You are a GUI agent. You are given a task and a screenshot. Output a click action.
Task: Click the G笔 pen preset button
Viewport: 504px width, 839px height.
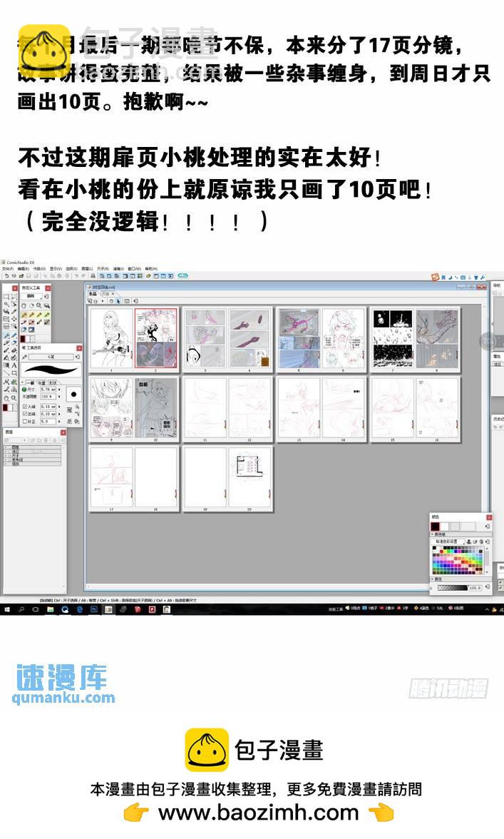coord(51,356)
